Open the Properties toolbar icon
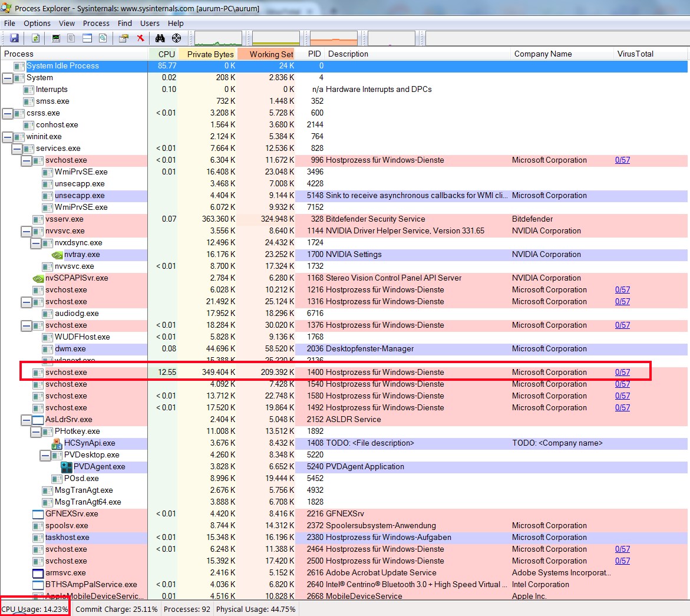The image size is (690, 616). [124, 38]
